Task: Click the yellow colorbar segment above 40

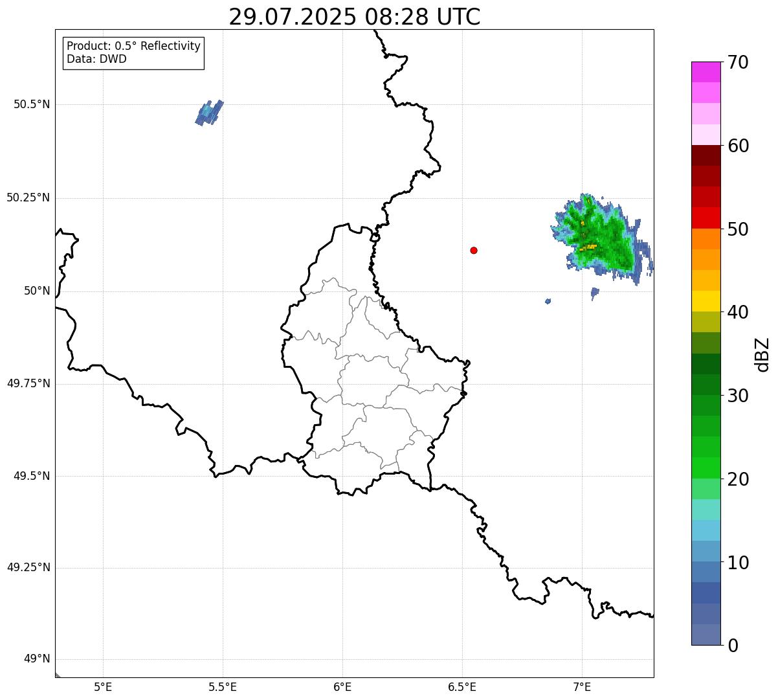Action: click(x=706, y=301)
